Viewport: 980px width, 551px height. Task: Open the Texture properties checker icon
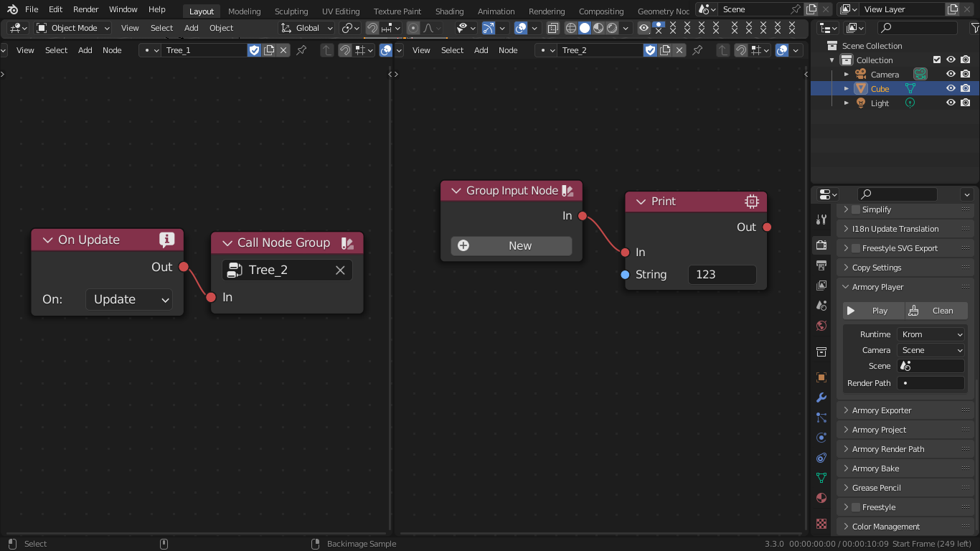pos(821,524)
